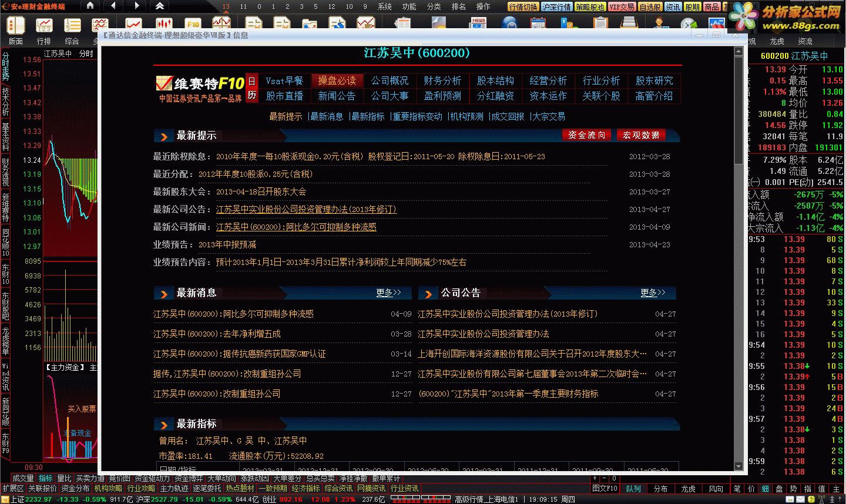
Task: Open the 系统 menu
Action: (385, 6)
